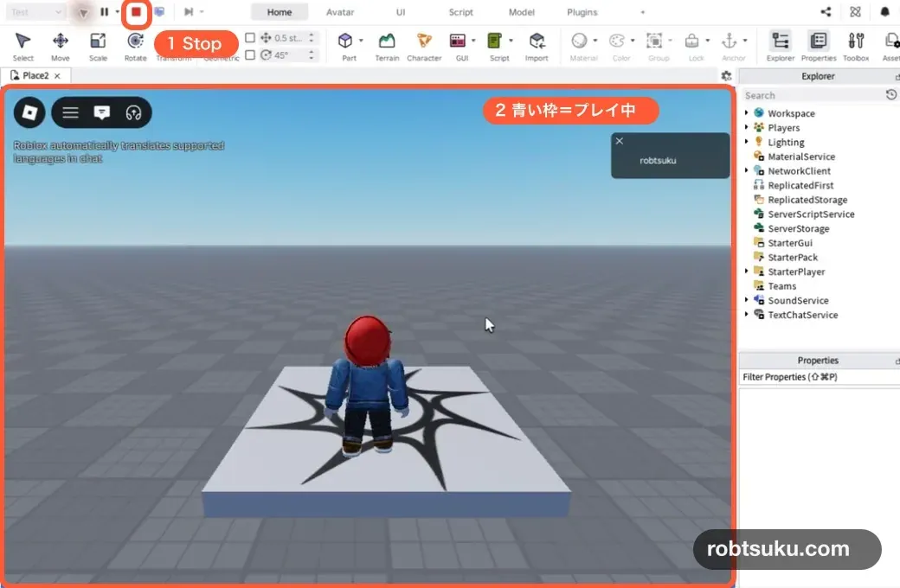The width and height of the screenshot is (900, 588).
Task: Click the share icon in the top bar
Action: point(826,12)
